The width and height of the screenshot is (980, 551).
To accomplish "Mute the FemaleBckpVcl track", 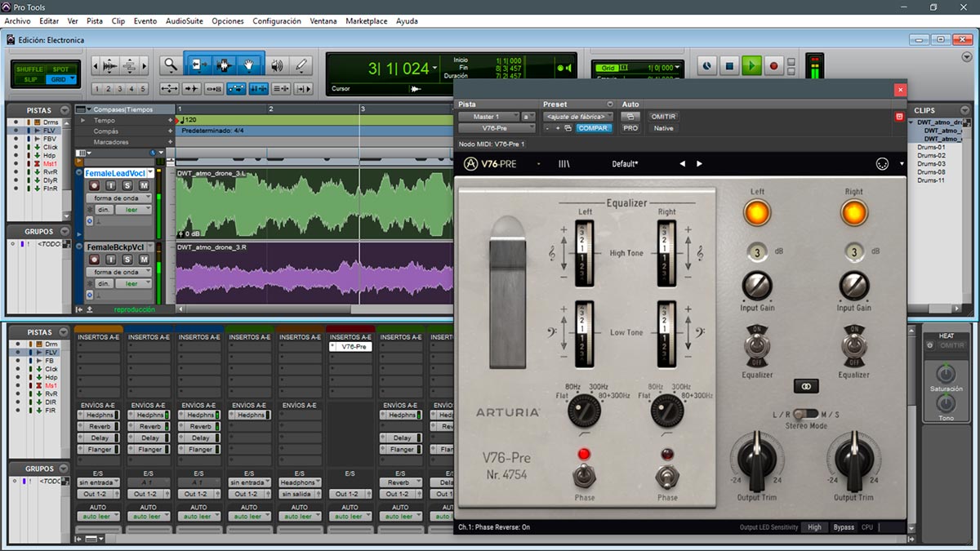I will 144,260.
